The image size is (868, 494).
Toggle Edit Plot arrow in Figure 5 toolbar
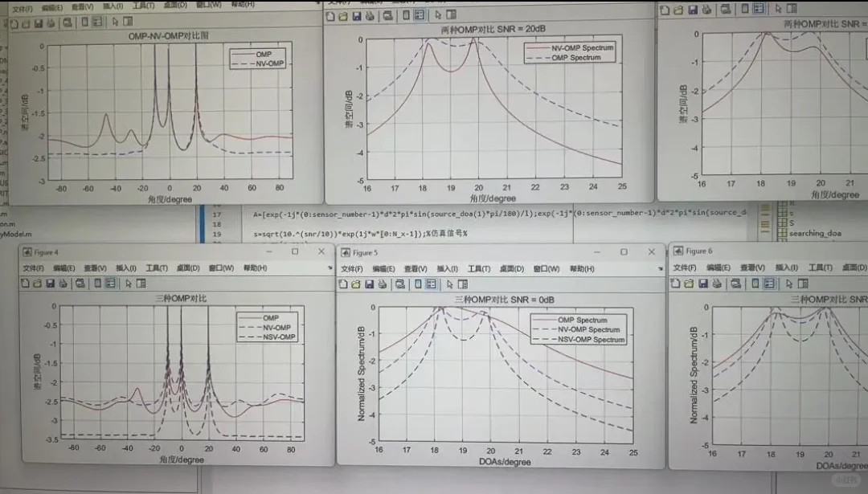coord(449,284)
